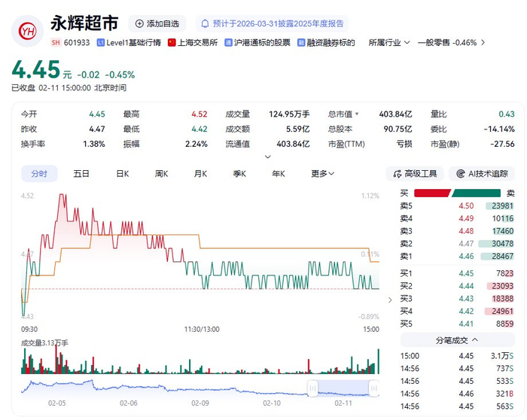527x420 pixels.
Task: Click the 02-05 date on the mini chart
Action: [56, 403]
